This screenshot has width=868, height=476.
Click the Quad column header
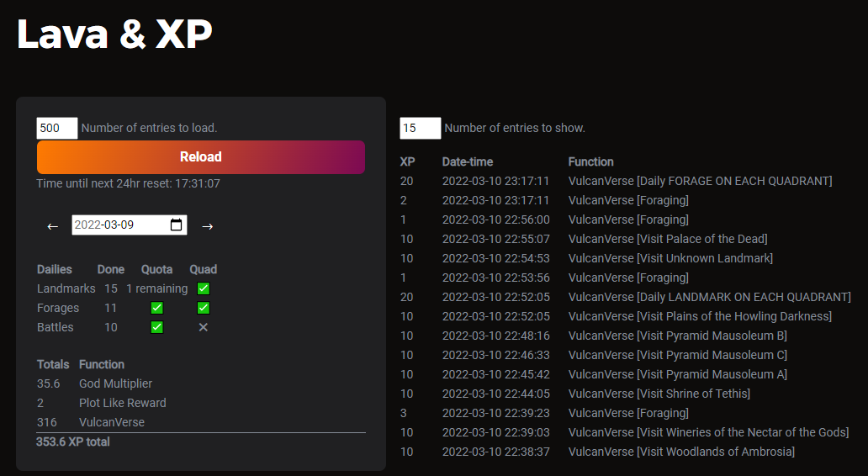pos(204,270)
